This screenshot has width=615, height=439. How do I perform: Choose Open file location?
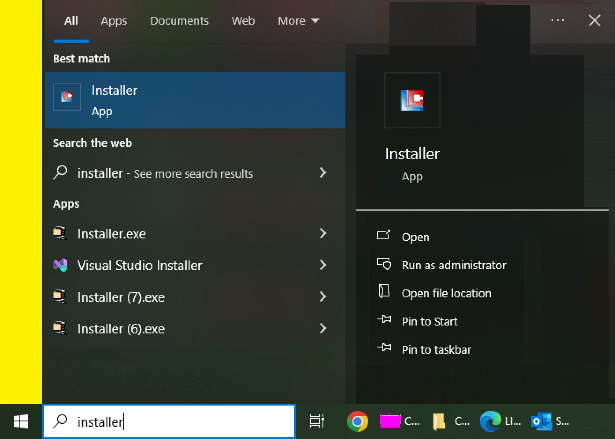446,293
